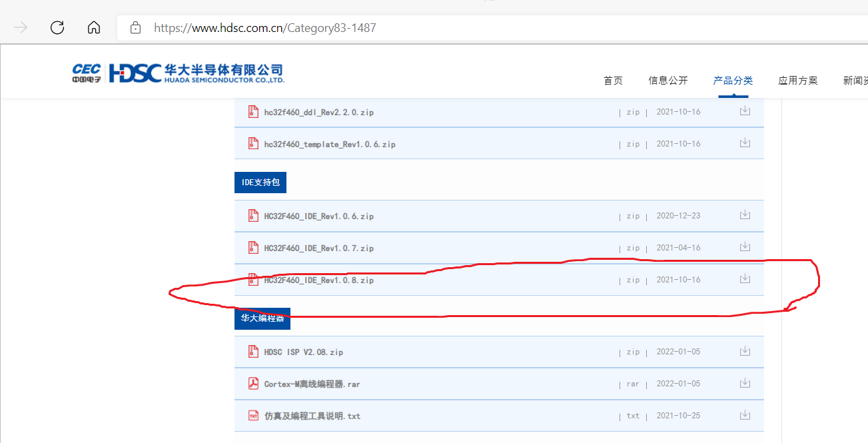
Task: Click PDF-style icon of Cortex-M离线编程器.rar
Action: coord(252,383)
